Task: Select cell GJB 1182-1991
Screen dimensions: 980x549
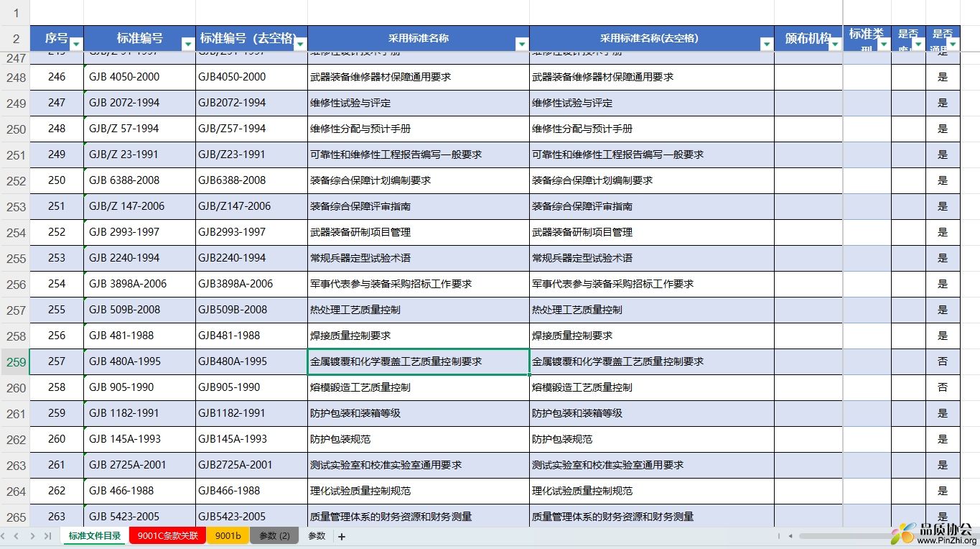Action: pyautogui.click(x=139, y=413)
